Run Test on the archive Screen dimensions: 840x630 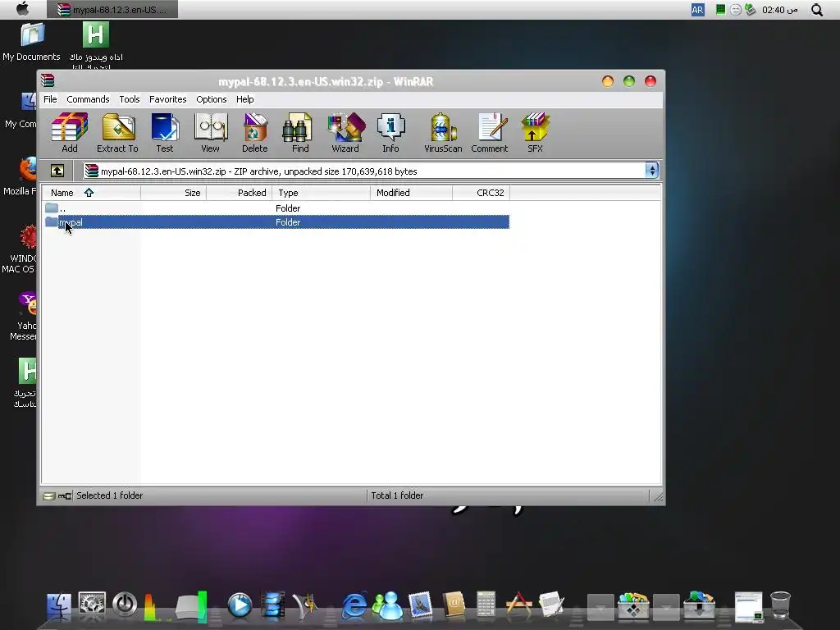[164, 133]
